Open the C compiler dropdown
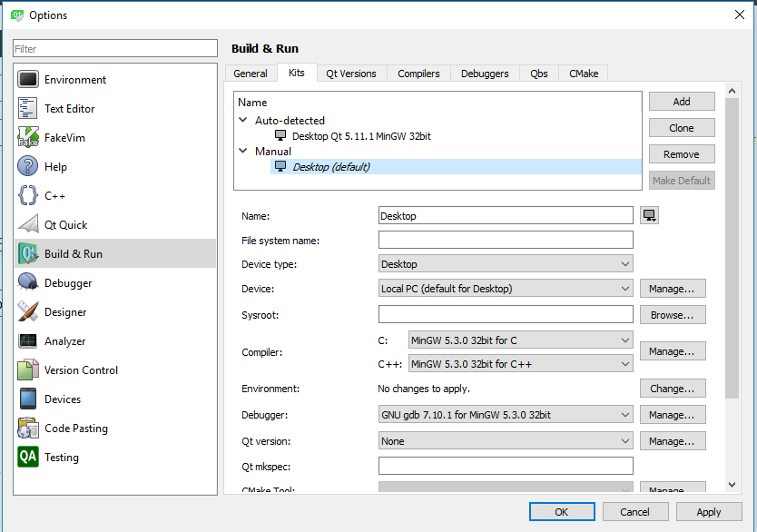Viewport: 757px width, 532px height. click(520, 340)
